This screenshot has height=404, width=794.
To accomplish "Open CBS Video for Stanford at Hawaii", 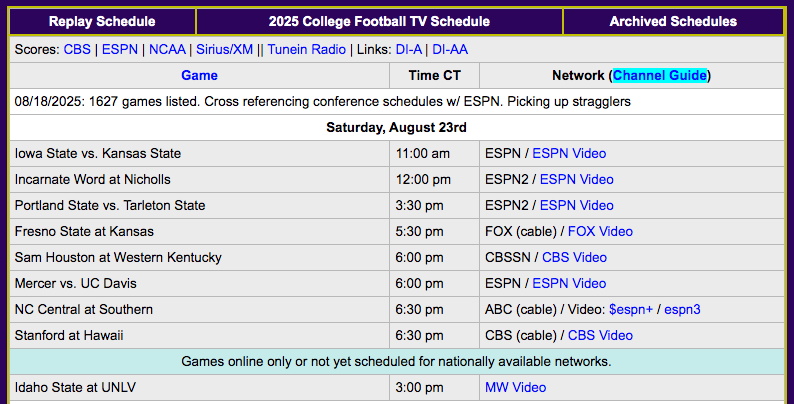I will (x=600, y=335).
